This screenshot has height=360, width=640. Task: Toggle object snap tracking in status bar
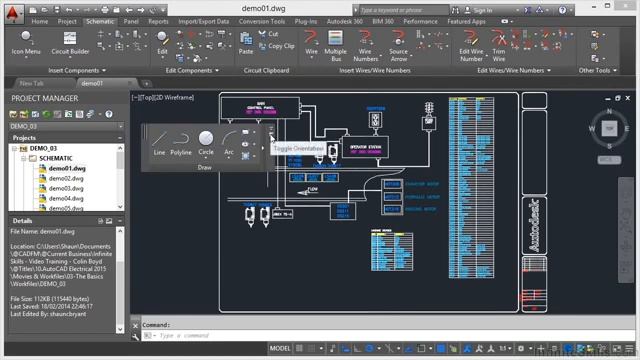409,349
